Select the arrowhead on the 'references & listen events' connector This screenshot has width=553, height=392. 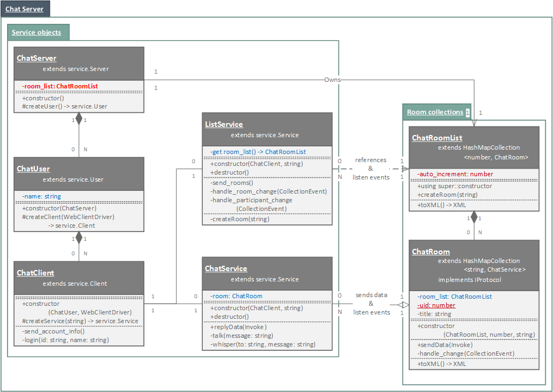[406, 169]
